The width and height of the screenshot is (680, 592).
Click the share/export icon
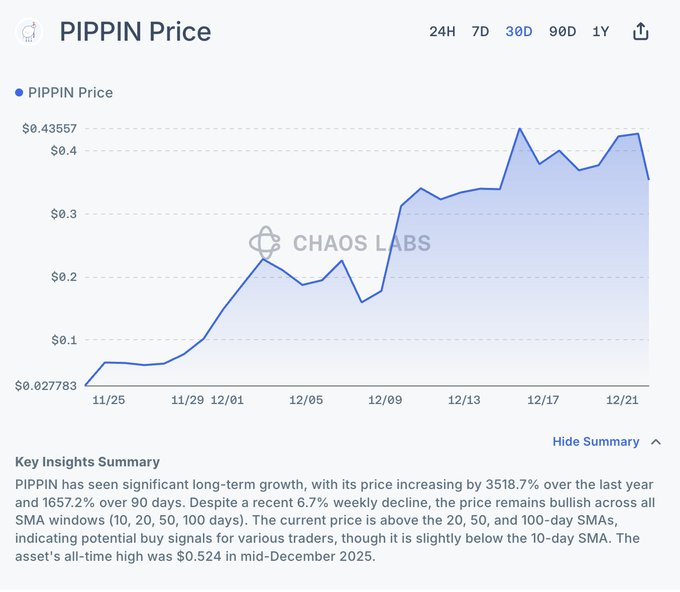641,31
